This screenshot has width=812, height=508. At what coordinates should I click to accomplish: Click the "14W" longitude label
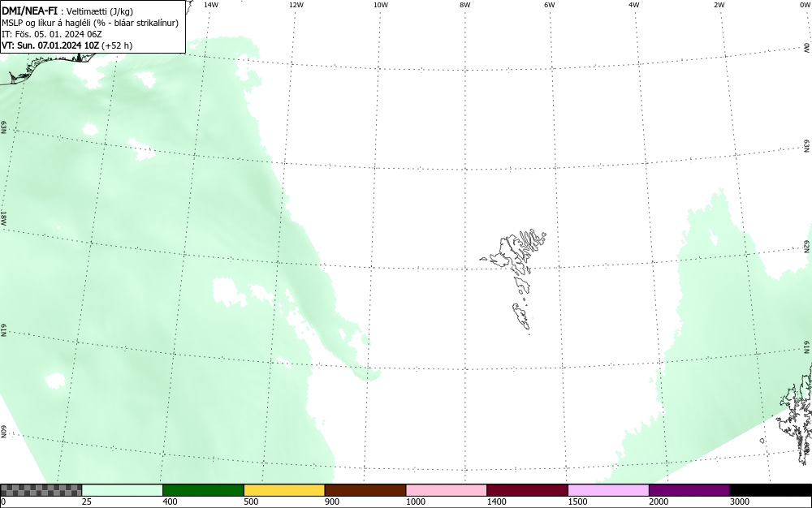[211, 5]
